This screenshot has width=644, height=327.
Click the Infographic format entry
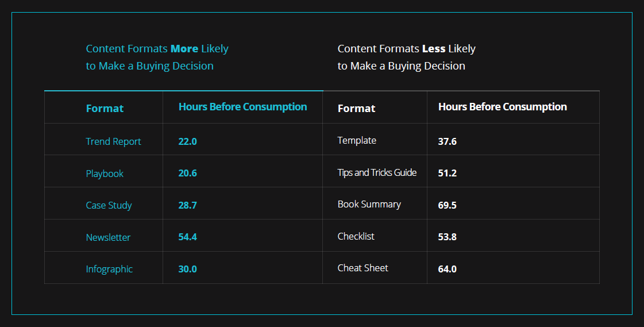(109, 269)
